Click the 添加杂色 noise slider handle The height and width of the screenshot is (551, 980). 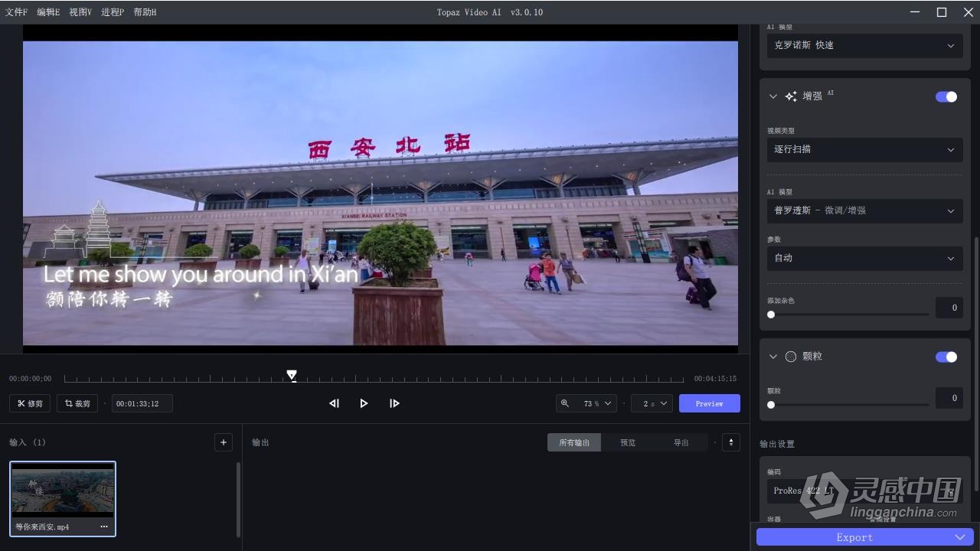click(x=771, y=315)
